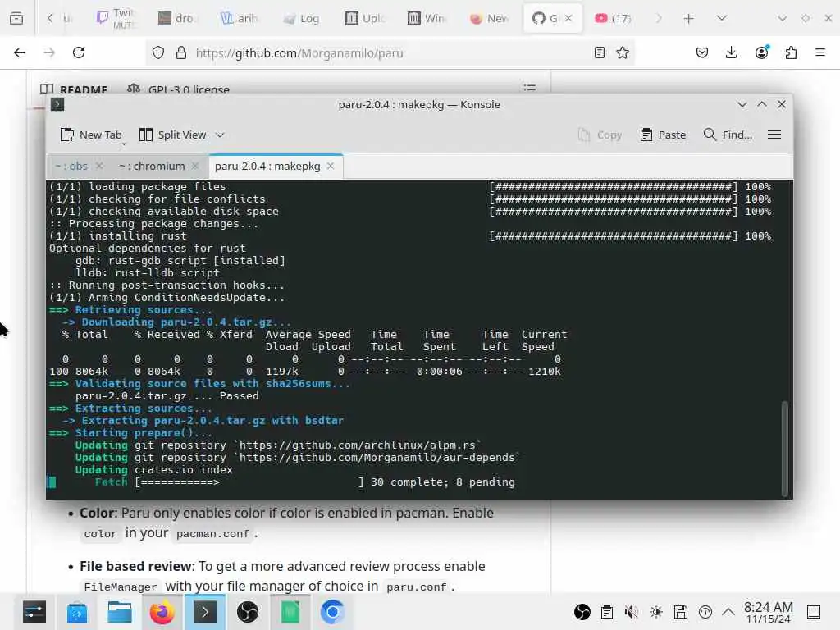
Task: Open OBS Studio icon in taskbar
Action: pyautogui.click(x=248, y=612)
